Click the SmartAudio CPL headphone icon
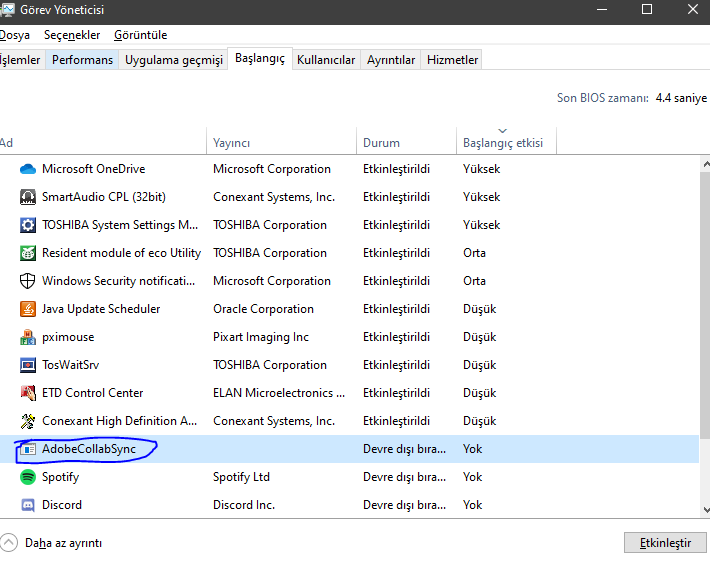710x565 pixels. point(28,197)
